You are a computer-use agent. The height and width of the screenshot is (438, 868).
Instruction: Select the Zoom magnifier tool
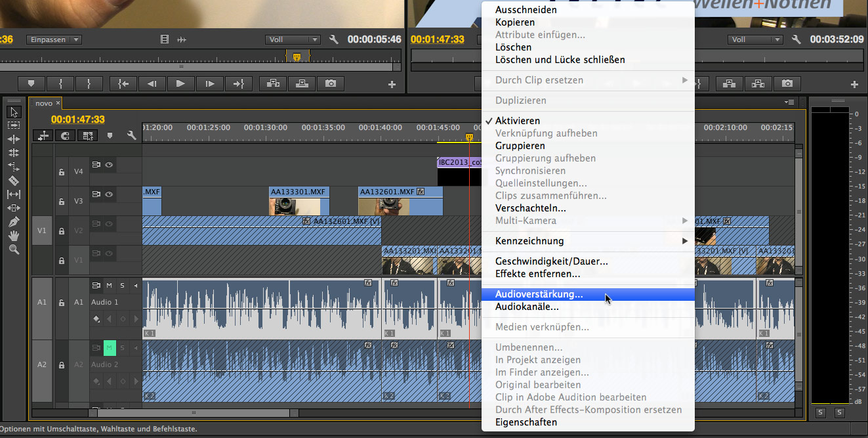(x=14, y=250)
